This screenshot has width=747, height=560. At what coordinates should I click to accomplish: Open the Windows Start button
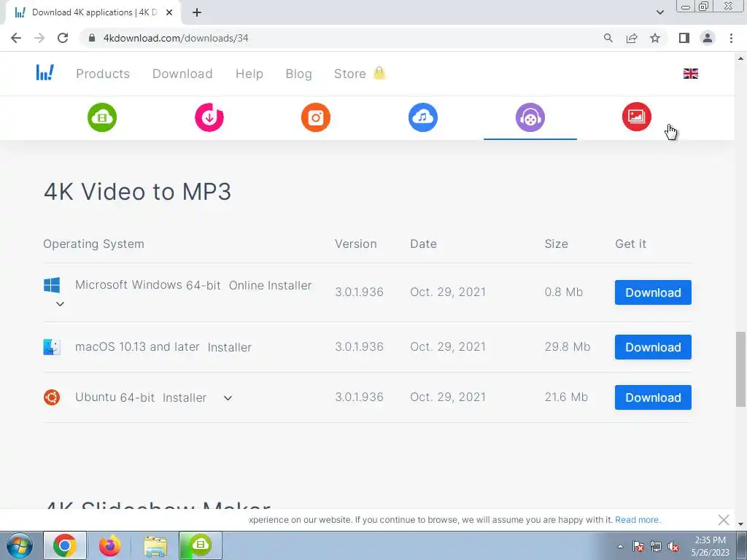[20, 545]
